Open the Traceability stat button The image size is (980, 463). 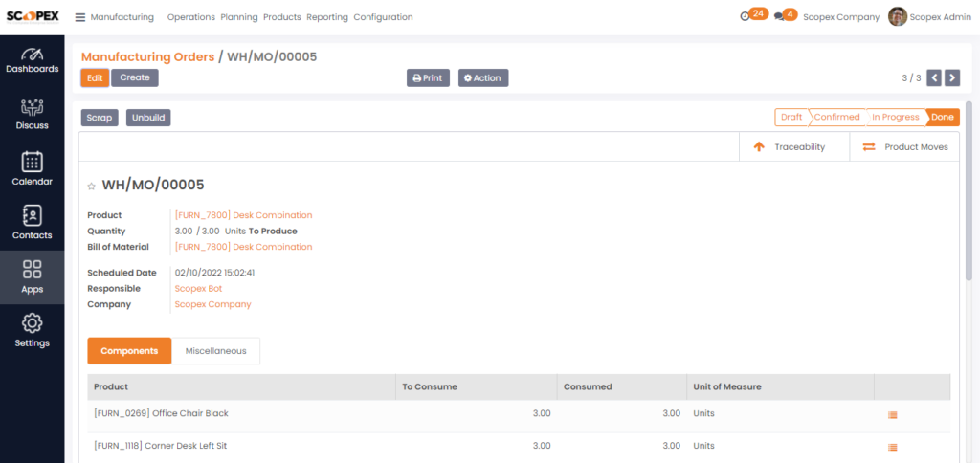point(794,147)
